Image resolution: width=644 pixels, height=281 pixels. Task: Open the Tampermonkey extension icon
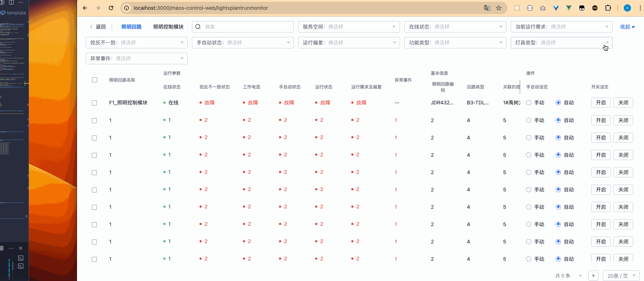click(582, 8)
